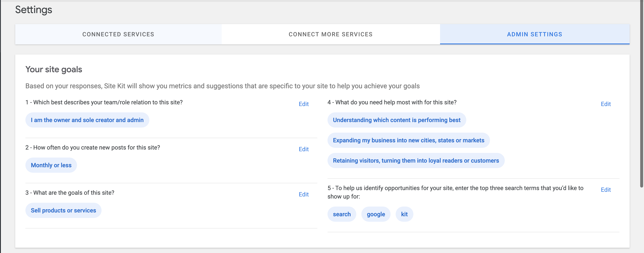Select the Admin Settings tab
The width and height of the screenshot is (644, 253).
[534, 34]
